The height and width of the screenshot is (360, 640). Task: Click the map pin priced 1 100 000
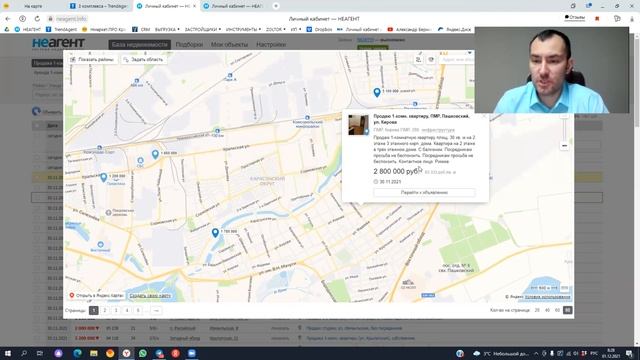(x=377, y=92)
